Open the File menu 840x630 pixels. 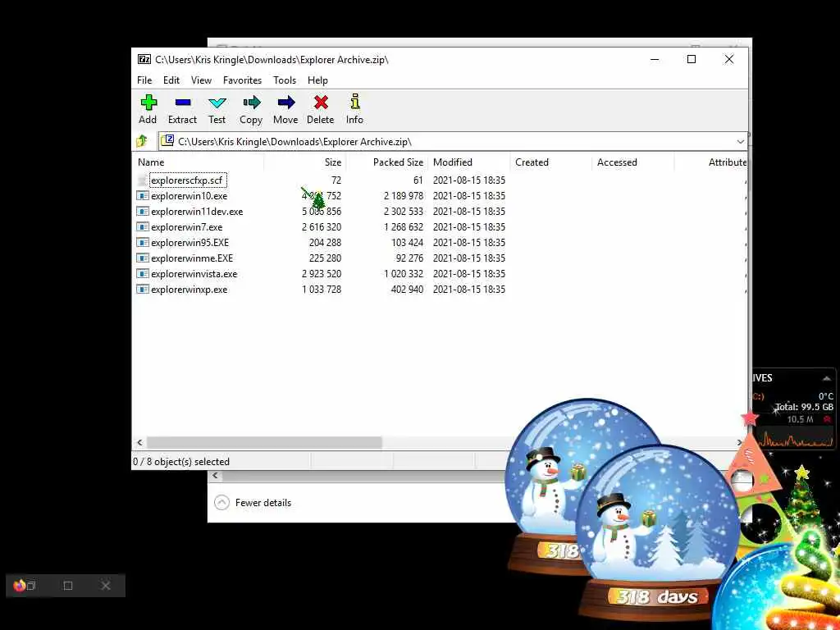[x=144, y=80]
